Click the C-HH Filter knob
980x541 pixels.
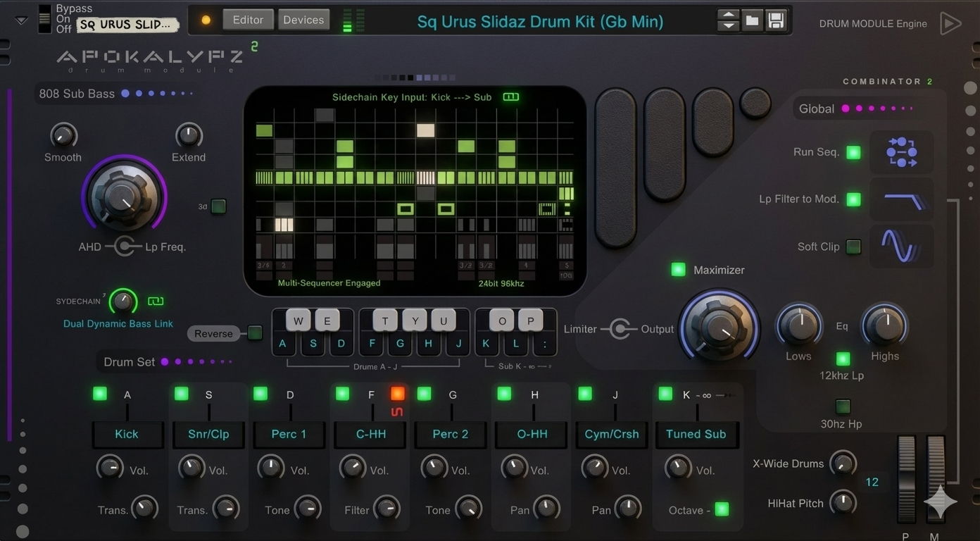387,508
